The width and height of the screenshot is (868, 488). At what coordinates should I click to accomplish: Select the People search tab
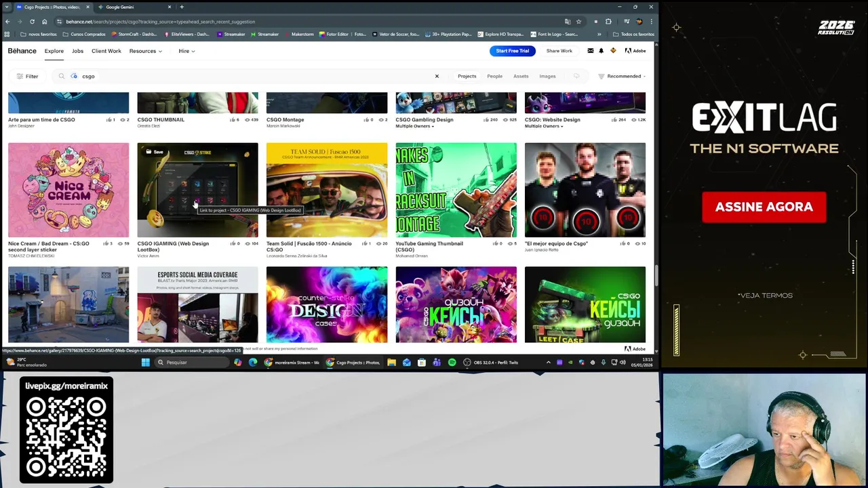(494, 77)
